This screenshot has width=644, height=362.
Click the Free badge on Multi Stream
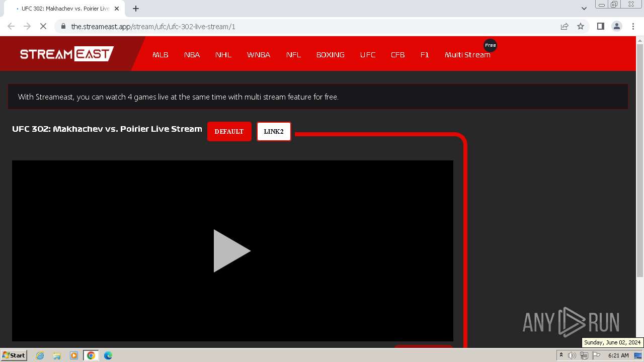pos(490,45)
